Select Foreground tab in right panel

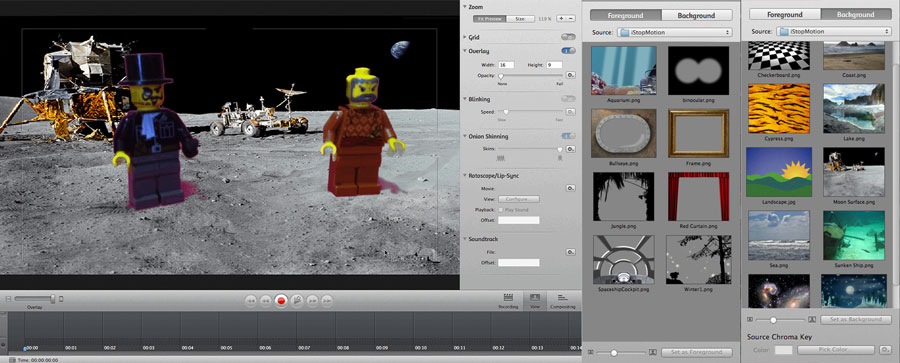(785, 15)
